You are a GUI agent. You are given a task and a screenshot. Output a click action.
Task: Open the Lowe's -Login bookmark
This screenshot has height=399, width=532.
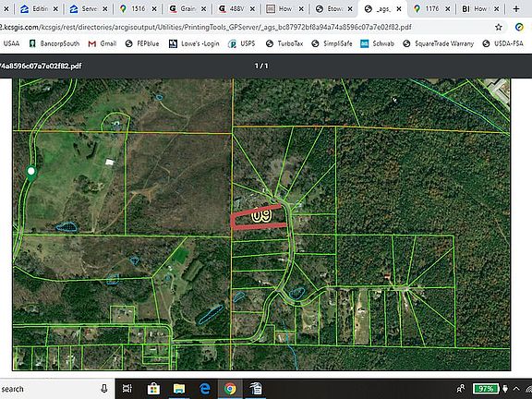(194, 43)
